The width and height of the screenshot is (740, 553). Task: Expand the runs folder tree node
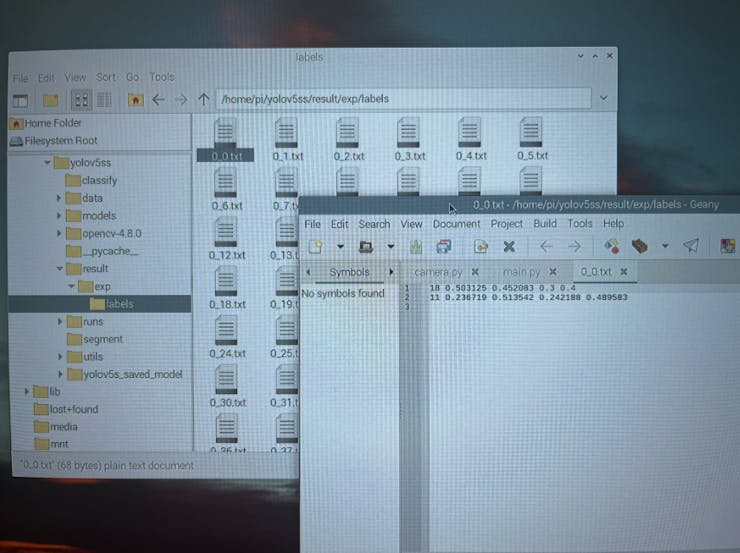60,322
